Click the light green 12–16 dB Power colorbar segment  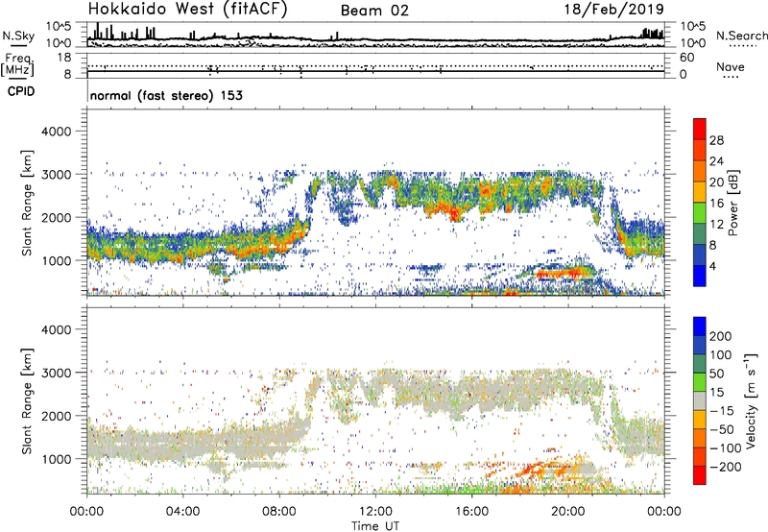700,213
